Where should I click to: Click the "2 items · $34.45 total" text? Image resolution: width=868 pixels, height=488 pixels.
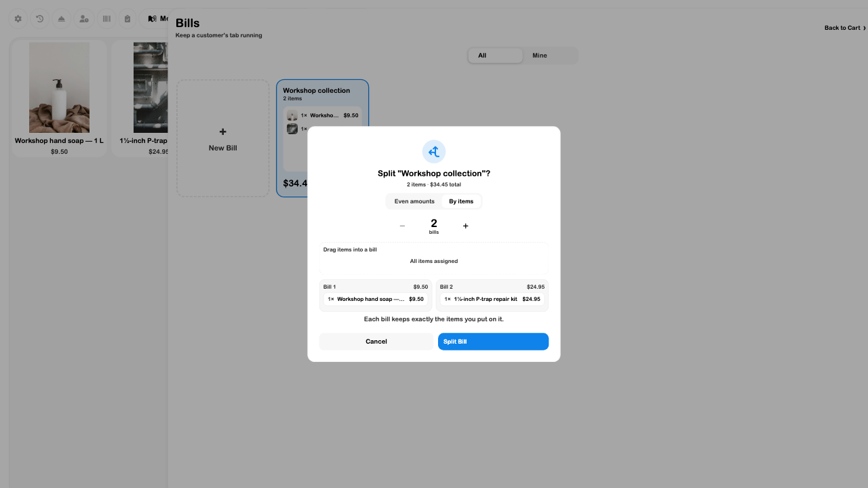pyautogui.click(x=434, y=184)
